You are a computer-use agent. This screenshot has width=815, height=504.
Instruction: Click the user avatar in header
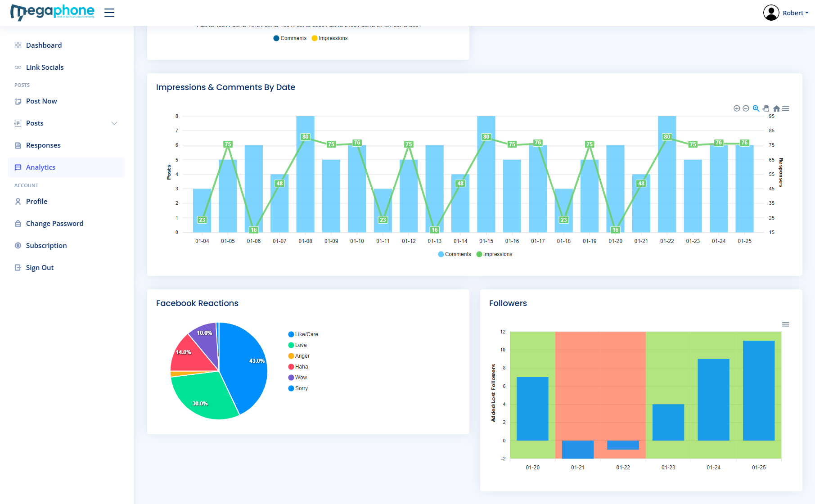point(771,13)
